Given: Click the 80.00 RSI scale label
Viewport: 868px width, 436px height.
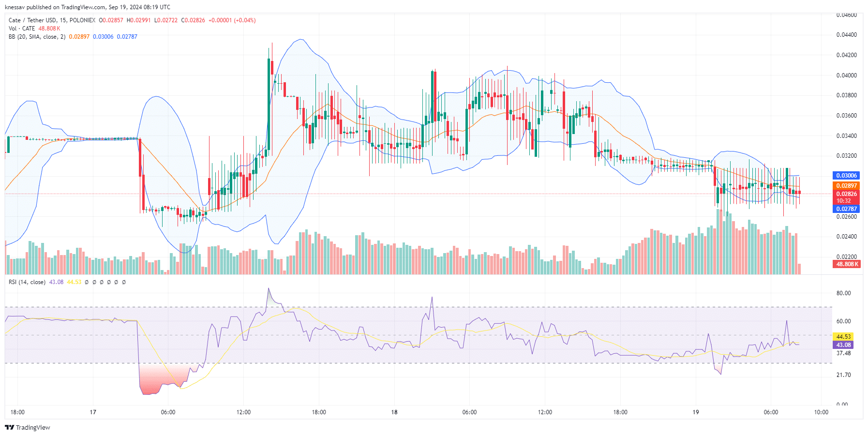Looking at the screenshot, I should pyautogui.click(x=843, y=293).
